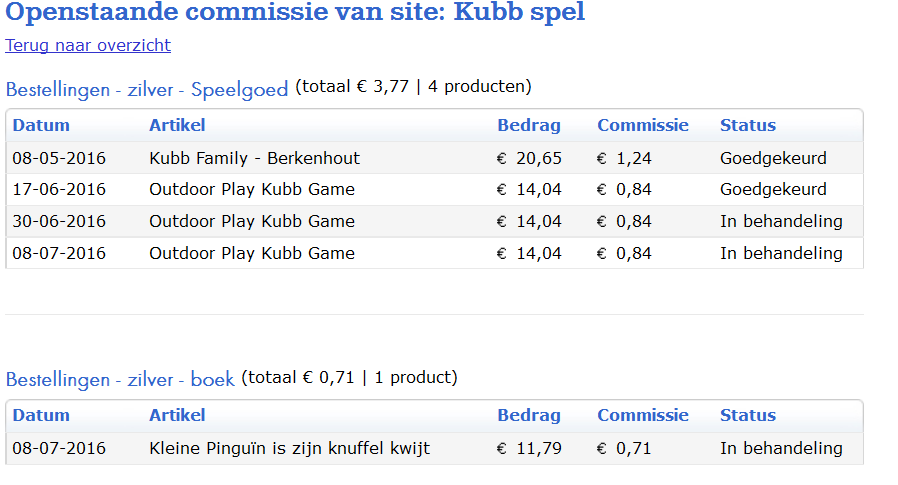Image resolution: width=898 pixels, height=485 pixels.
Task: Click the € 11,79 amount in boek table
Action: tap(529, 448)
